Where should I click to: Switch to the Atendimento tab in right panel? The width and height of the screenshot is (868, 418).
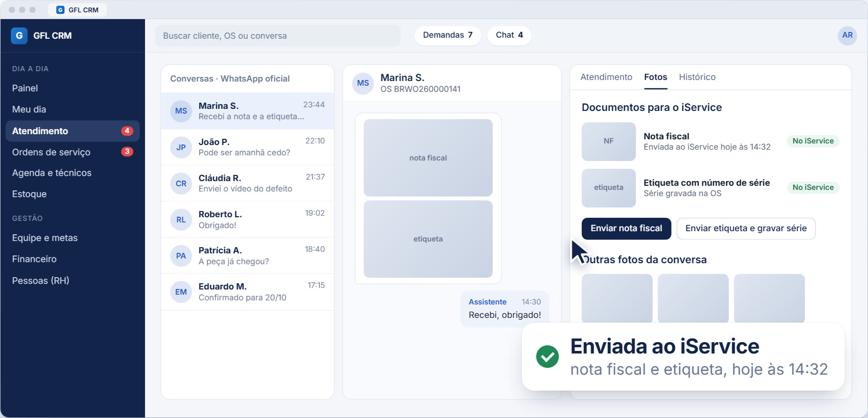pyautogui.click(x=606, y=77)
